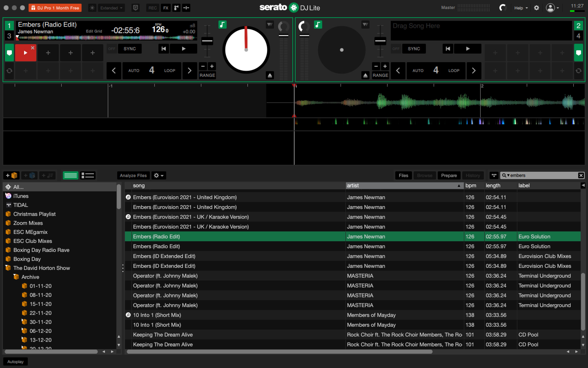Click deck 1 pitch nudge minus
Image resolution: width=588 pixels, height=368 pixels.
click(x=203, y=66)
